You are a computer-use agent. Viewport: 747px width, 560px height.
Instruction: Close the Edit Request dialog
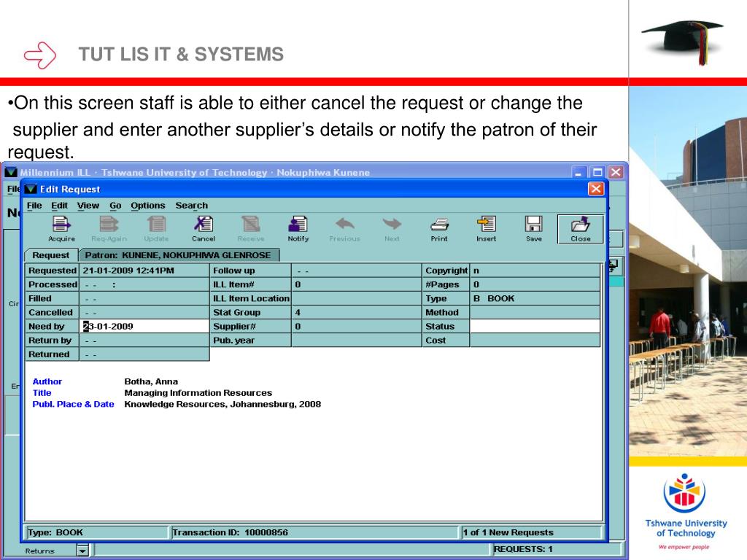[x=596, y=189]
